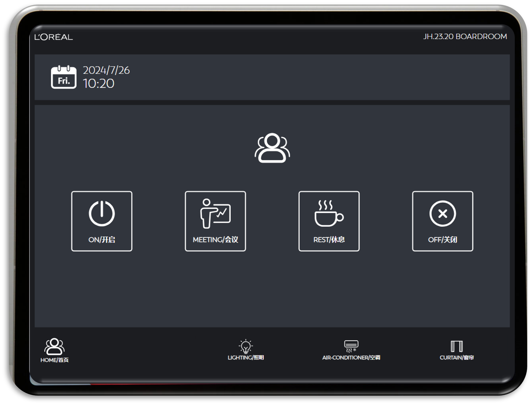Tap the curtain icon in bottom bar

457,346
